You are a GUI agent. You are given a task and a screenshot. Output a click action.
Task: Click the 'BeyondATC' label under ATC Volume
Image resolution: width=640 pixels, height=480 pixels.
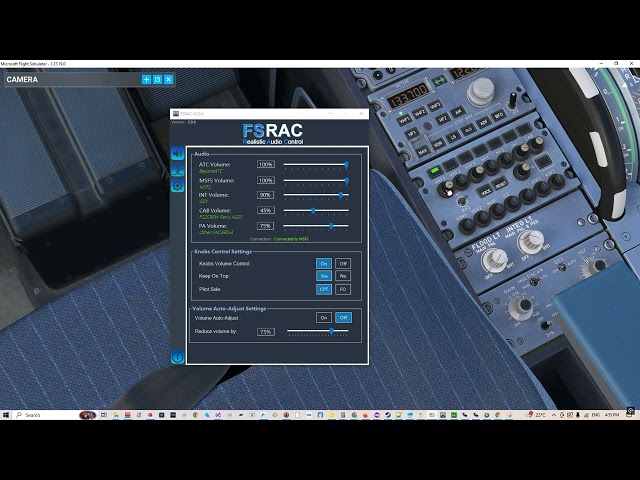211,171
